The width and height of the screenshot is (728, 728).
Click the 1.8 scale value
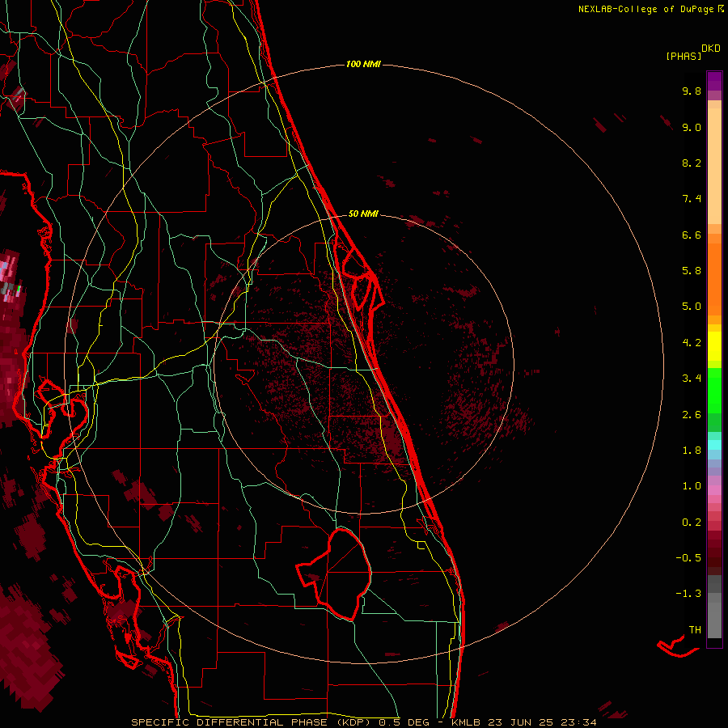692,451
